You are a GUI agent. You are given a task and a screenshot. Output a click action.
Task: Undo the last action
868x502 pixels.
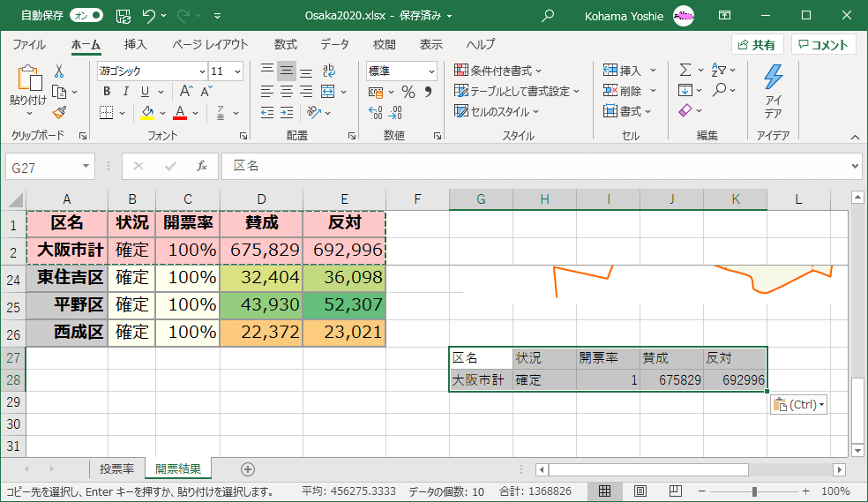click(x=148, y=16)
